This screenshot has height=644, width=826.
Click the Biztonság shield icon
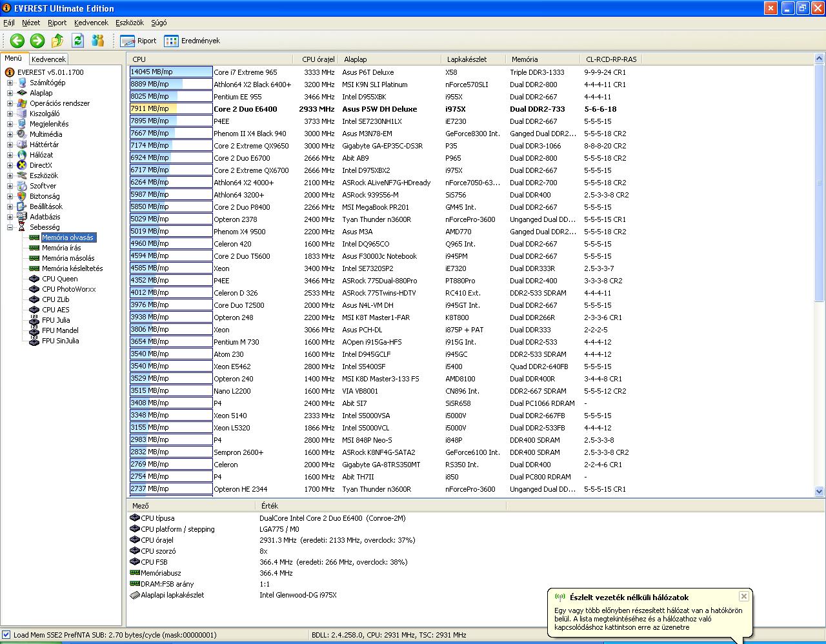pos(22,196)
